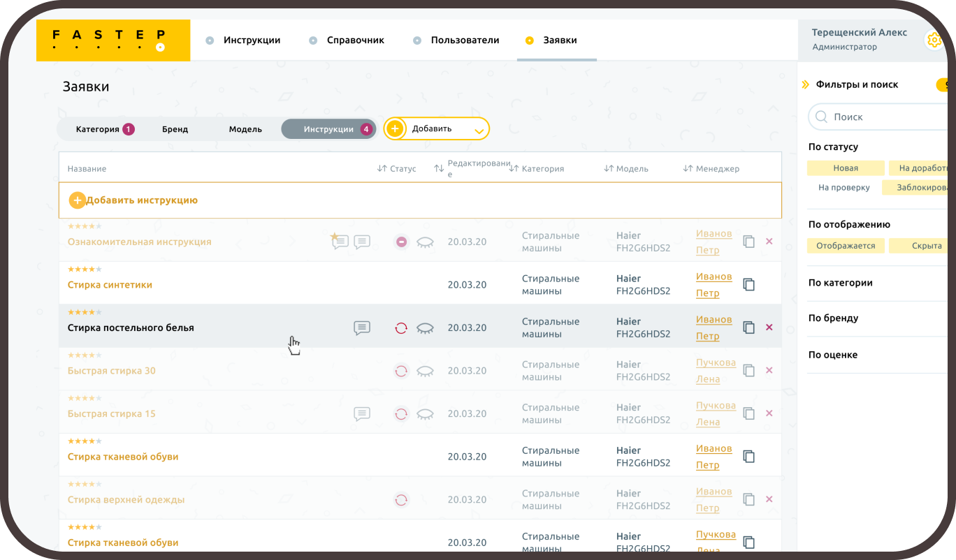Open comments for Быстрая стирка 15

click(x=362, y=414)
